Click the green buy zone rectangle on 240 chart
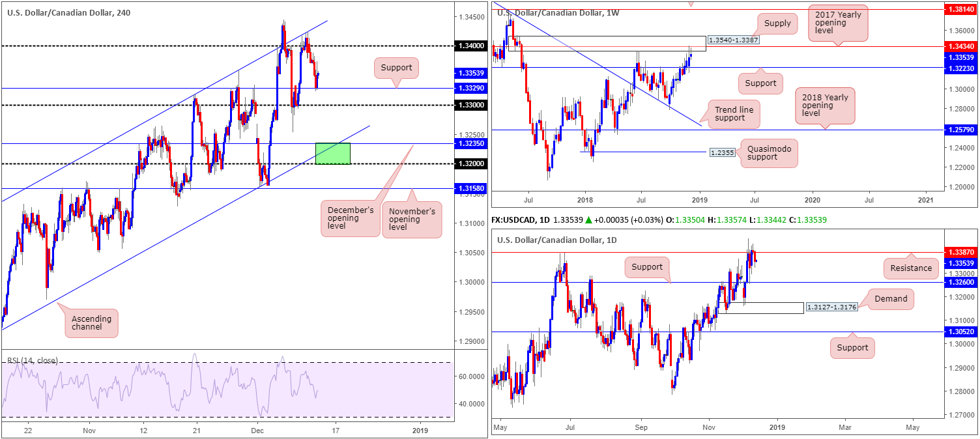This screenshot has width=980, height=439. 333,153
